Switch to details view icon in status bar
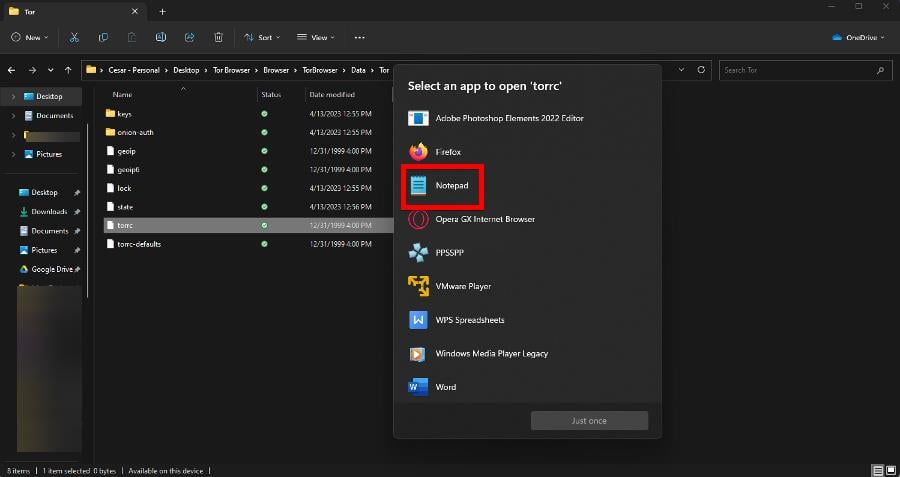This screenshot has width=900, height=477. pyautogui.click(x=878, y=471)
